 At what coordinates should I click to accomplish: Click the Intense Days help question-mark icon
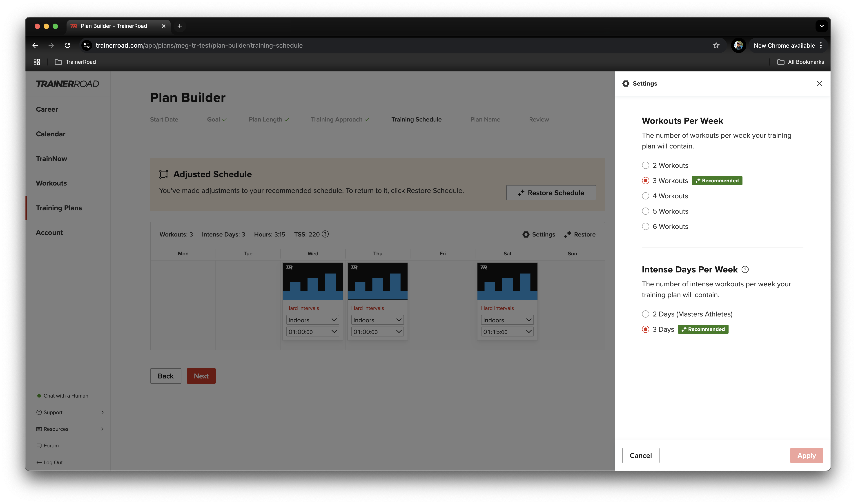745,270
